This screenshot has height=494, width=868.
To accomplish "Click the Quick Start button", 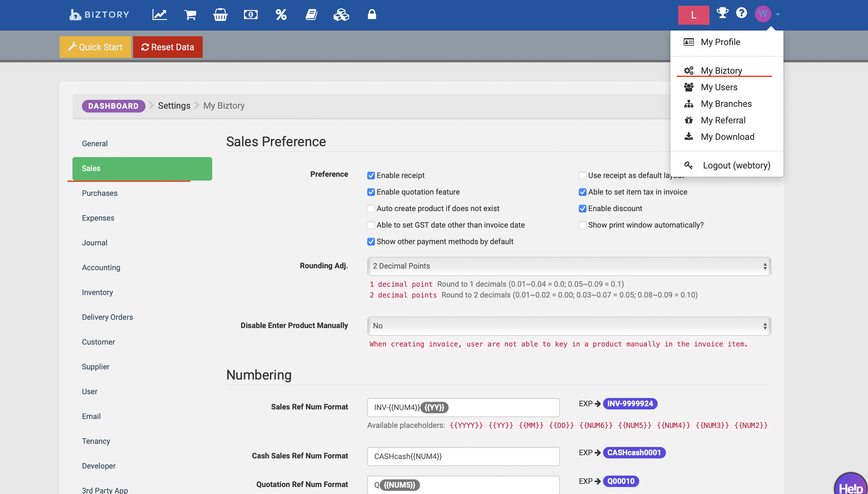I will click(x=95, y=47).
